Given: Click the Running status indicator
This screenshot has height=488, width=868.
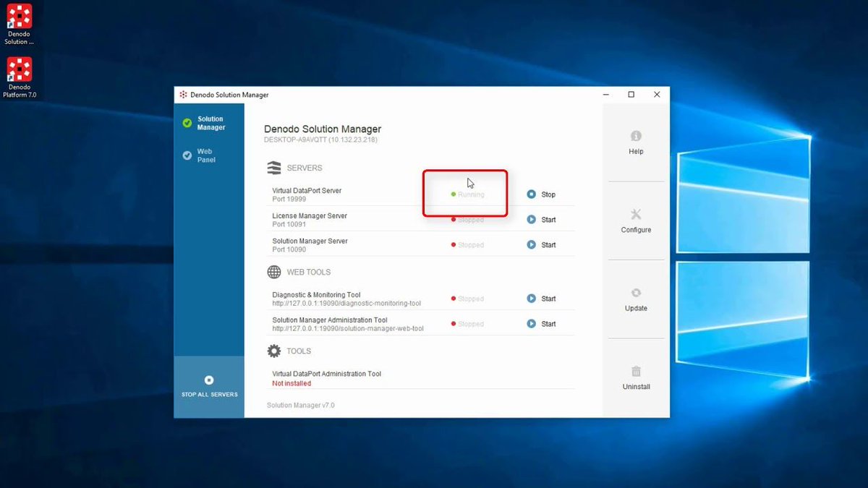Looking at the screenshot, I should click(467, 194).
